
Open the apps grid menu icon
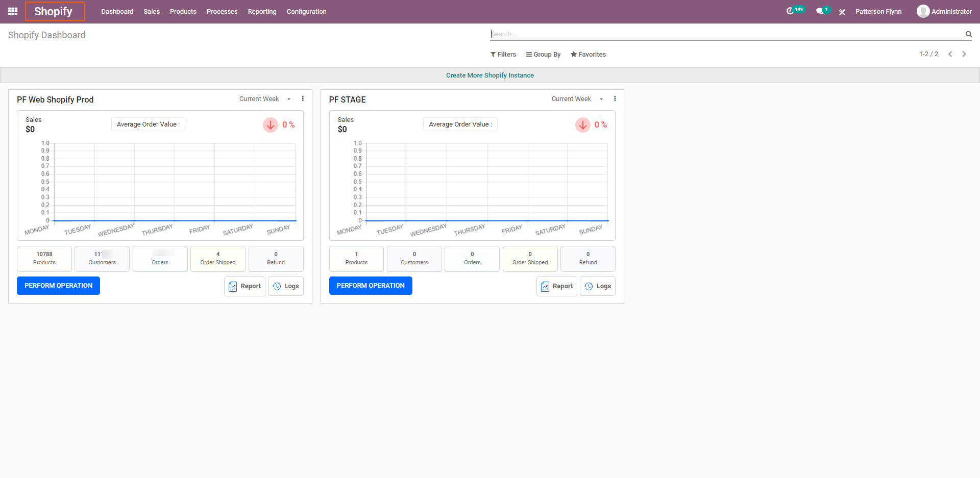coord(13,11)
